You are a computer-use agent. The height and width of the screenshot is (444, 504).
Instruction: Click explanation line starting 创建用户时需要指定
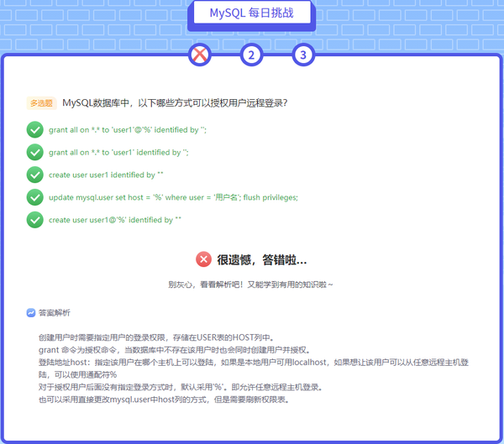pos(156,337)
